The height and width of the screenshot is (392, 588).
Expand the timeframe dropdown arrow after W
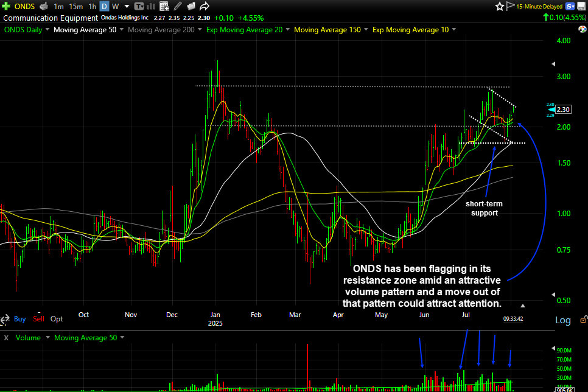coord(126,6)
